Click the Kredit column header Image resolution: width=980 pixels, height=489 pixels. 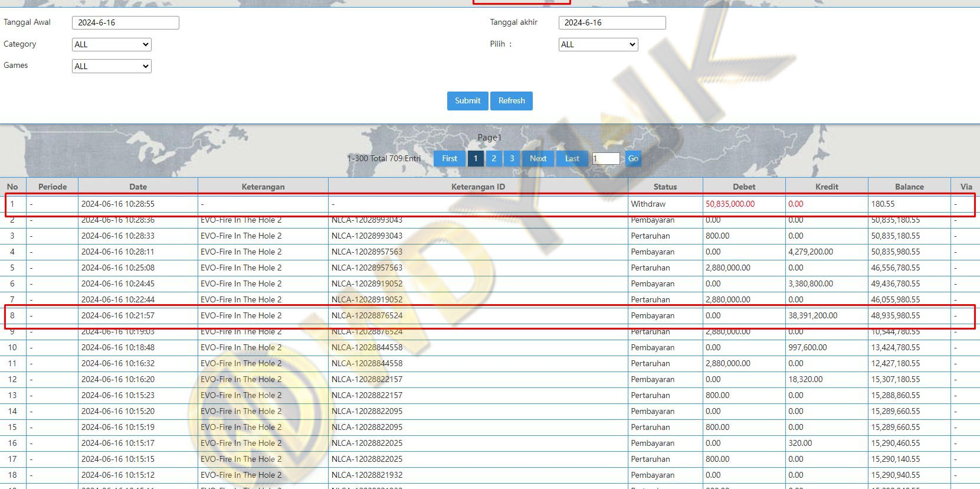pyautogui.click(x=827, y=187)
